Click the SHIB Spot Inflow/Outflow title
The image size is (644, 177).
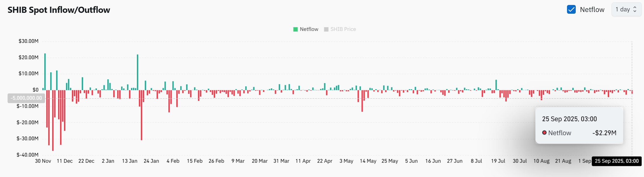59,10
